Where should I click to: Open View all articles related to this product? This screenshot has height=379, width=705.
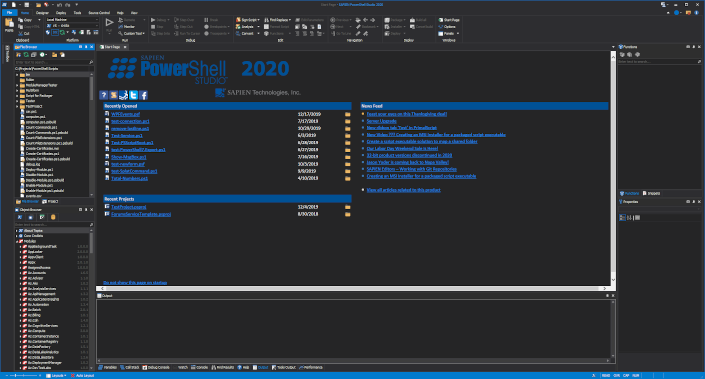pyautogui.click(x=403, y=190)
